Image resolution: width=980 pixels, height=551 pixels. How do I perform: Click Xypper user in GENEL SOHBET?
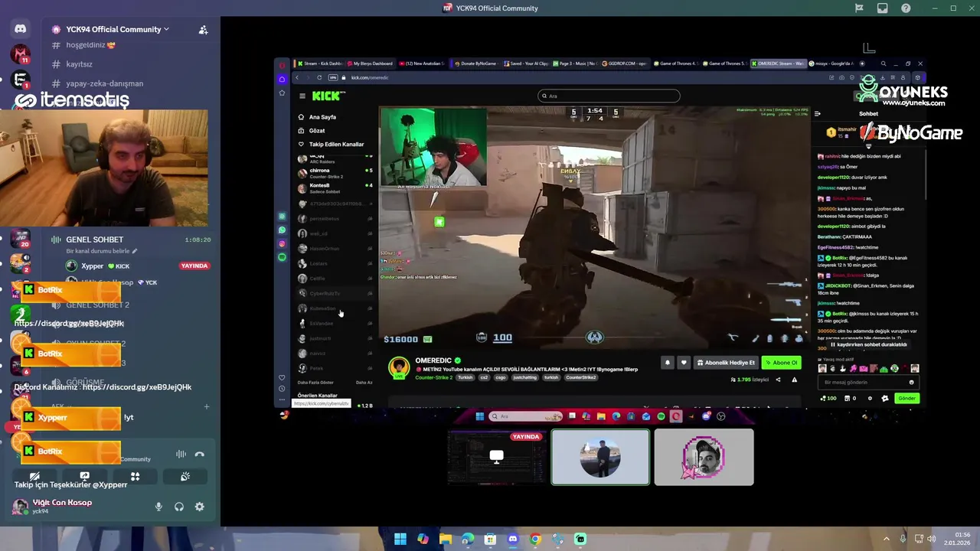(93, 266)
